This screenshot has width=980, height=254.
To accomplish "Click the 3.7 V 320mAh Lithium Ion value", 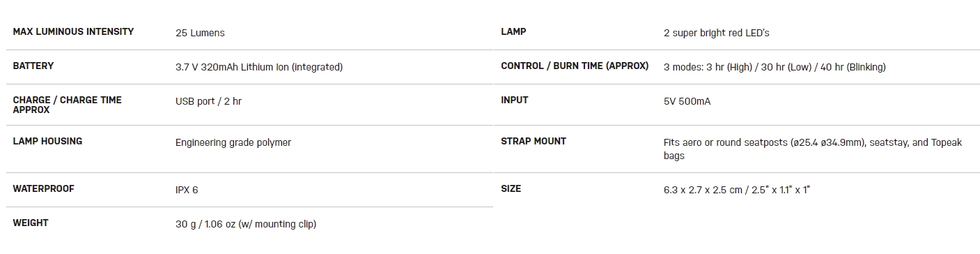I will 259,67.
